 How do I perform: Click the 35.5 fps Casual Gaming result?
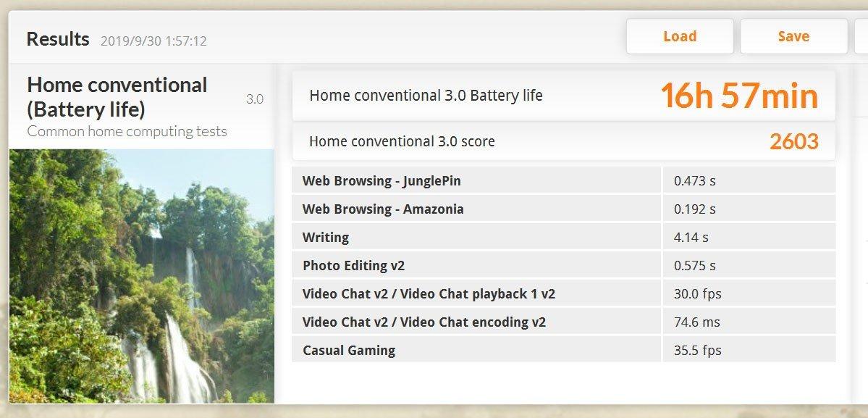coord(697,351)
